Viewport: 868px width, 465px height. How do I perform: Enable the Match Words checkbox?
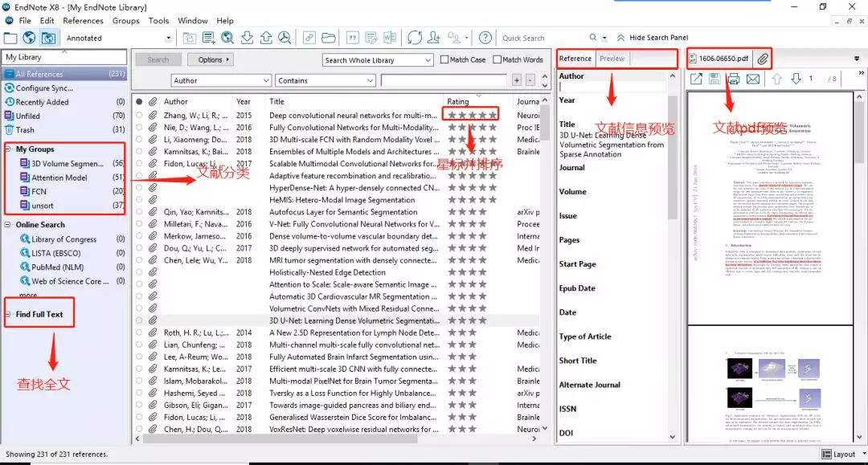(x=497, y=59)
